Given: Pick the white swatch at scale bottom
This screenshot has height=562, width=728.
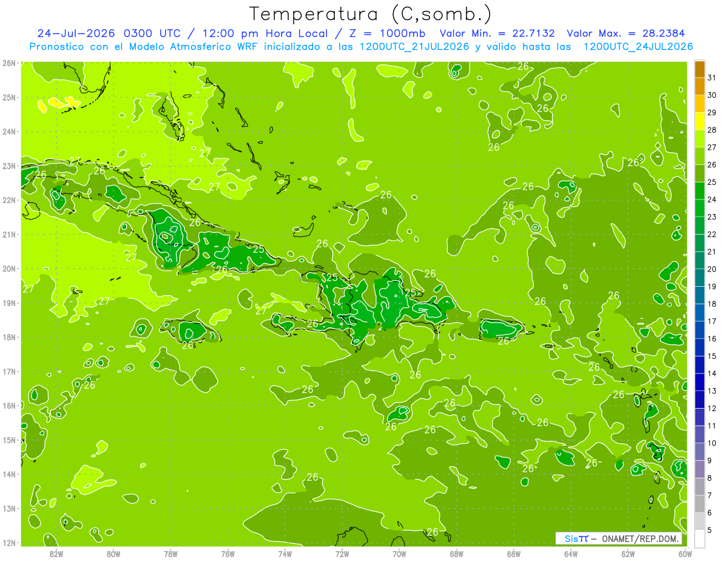Looking at the screenshot, I should (699, 538).
